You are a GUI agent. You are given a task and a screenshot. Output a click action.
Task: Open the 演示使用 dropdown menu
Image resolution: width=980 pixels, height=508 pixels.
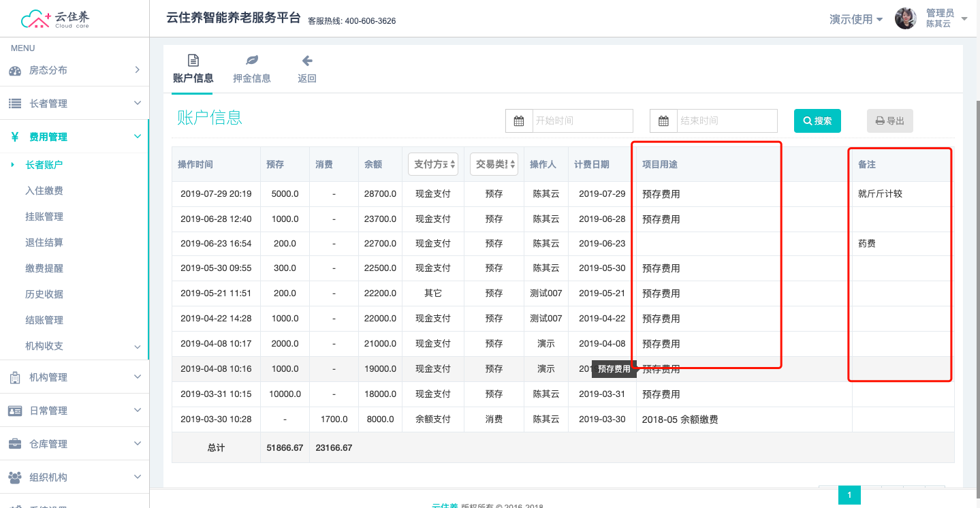[x=856, y=19]
